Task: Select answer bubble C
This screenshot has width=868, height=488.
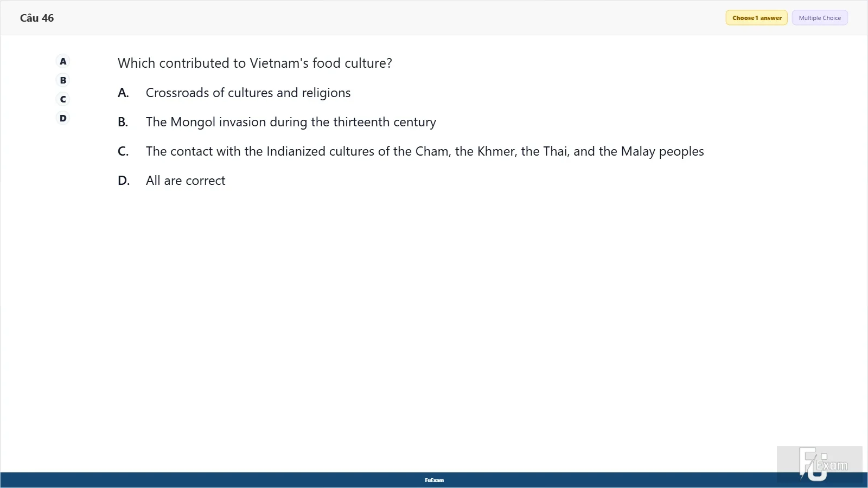Action: click(x=63, y=99)
